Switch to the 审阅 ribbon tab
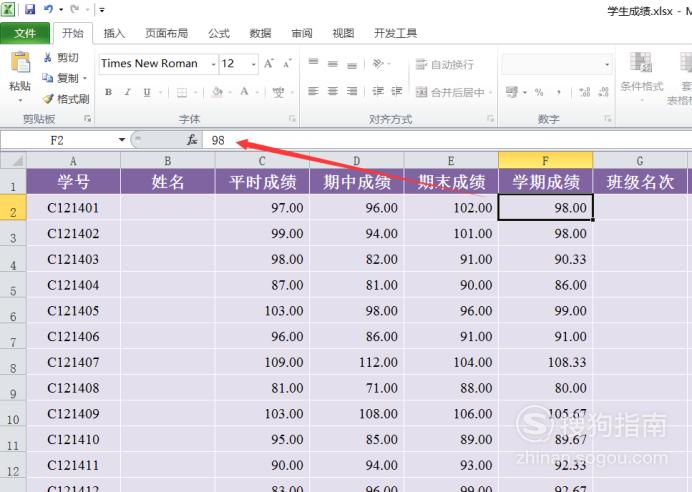 302,33
